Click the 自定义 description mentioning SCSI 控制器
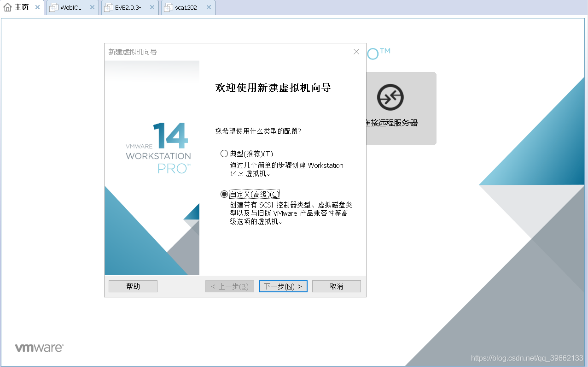The width and height of the screenshot is (588, 367). 291,213
